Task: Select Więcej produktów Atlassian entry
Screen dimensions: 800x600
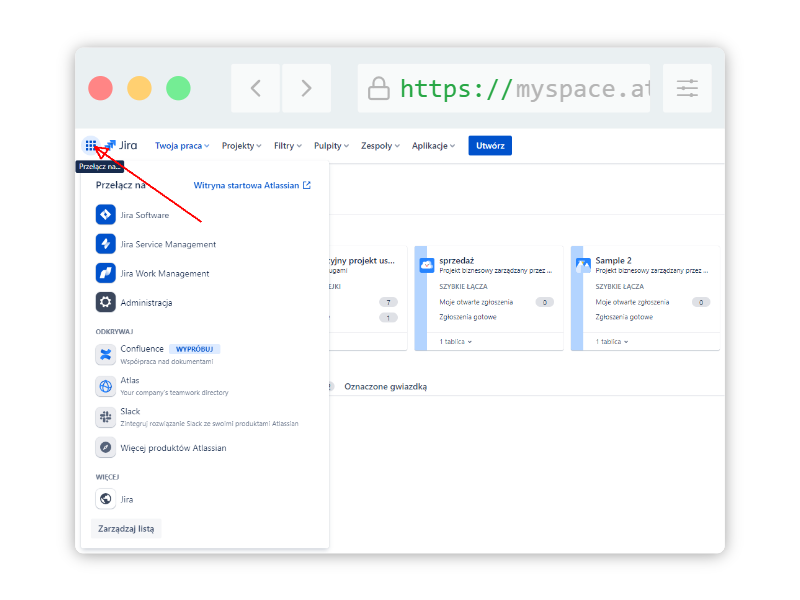Action: [x=173, y=448]
